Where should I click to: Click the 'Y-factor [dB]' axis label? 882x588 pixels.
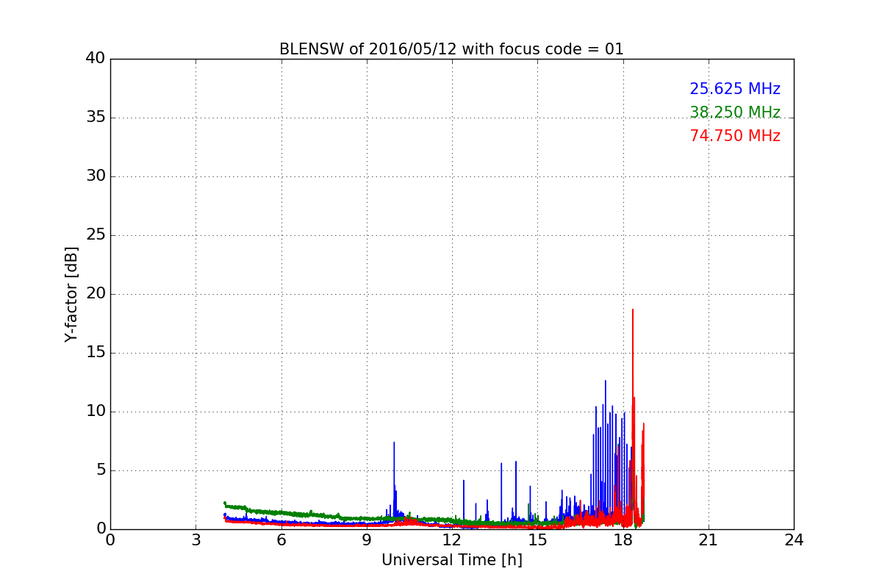(x=71, y=294)
